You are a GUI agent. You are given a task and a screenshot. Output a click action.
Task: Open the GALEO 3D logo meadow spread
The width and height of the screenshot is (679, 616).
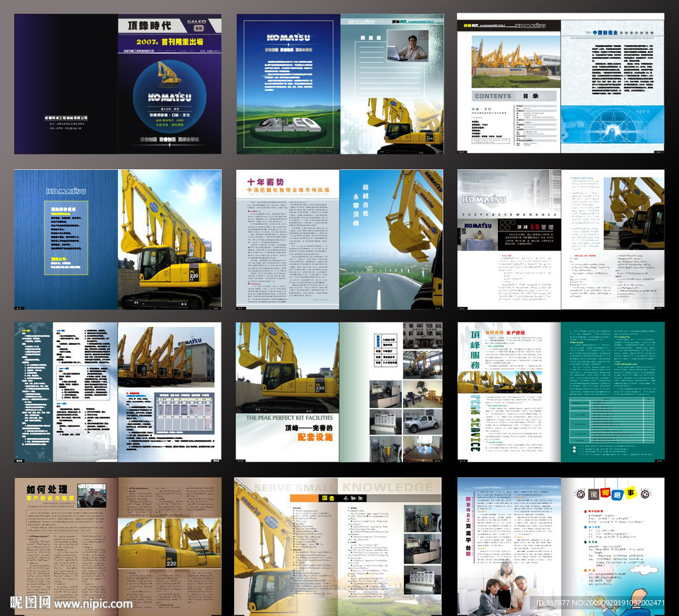coord(340,84)
